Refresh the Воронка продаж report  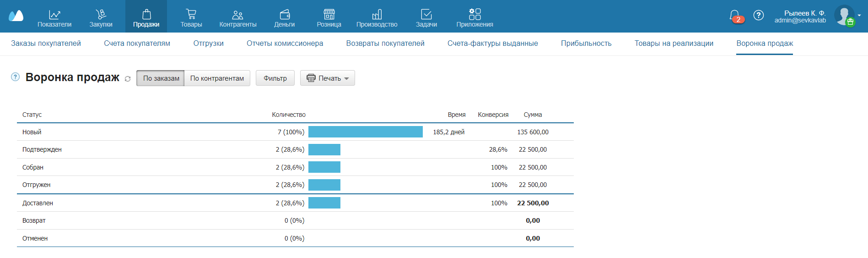click(128, 79)
